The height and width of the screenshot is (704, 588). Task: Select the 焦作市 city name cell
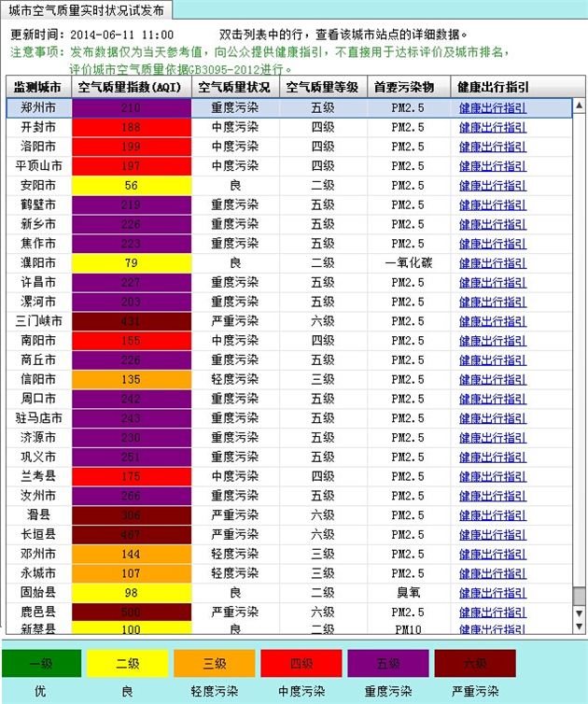[39, 244]
